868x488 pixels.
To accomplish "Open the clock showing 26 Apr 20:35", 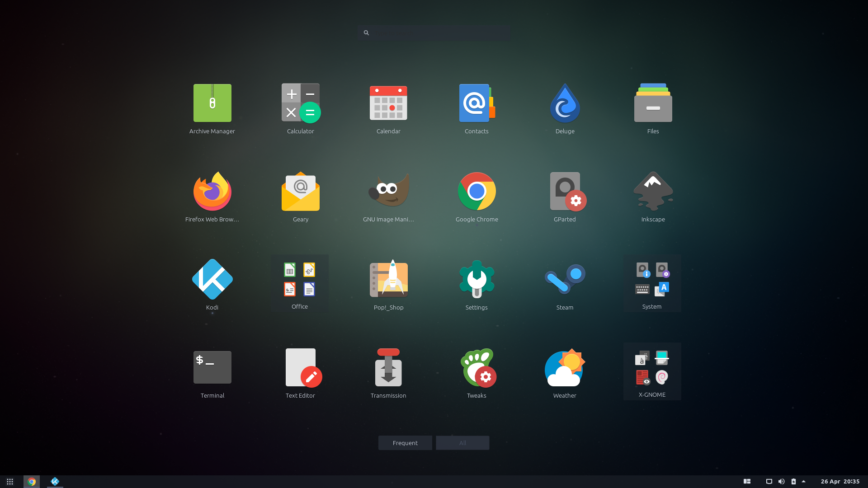I will [840, 482].
